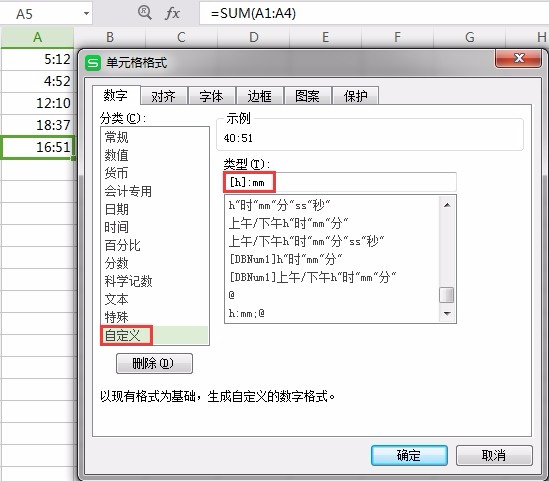Click the formula bar with =SUM(A1:A4)
This screenshot has width=549, height=481.
(x=374, y=13)
